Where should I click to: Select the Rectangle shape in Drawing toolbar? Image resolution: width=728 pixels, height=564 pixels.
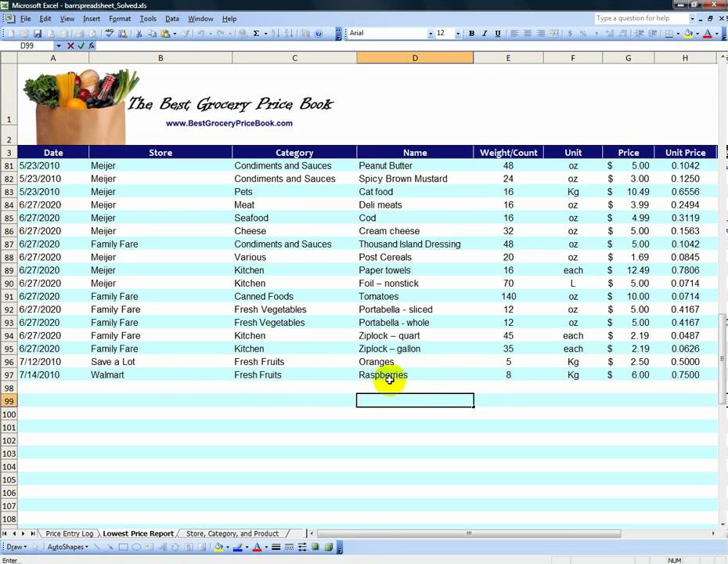(123, 548)
